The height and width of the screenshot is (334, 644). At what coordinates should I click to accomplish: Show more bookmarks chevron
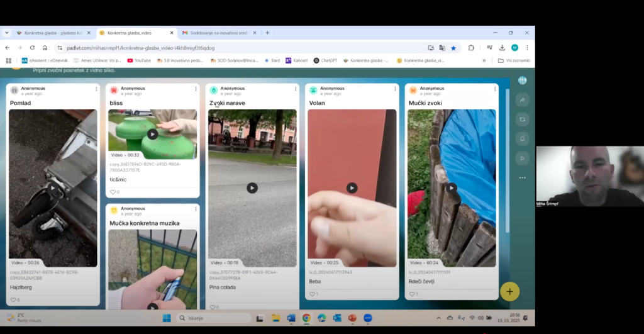click(x=484, y=60)
